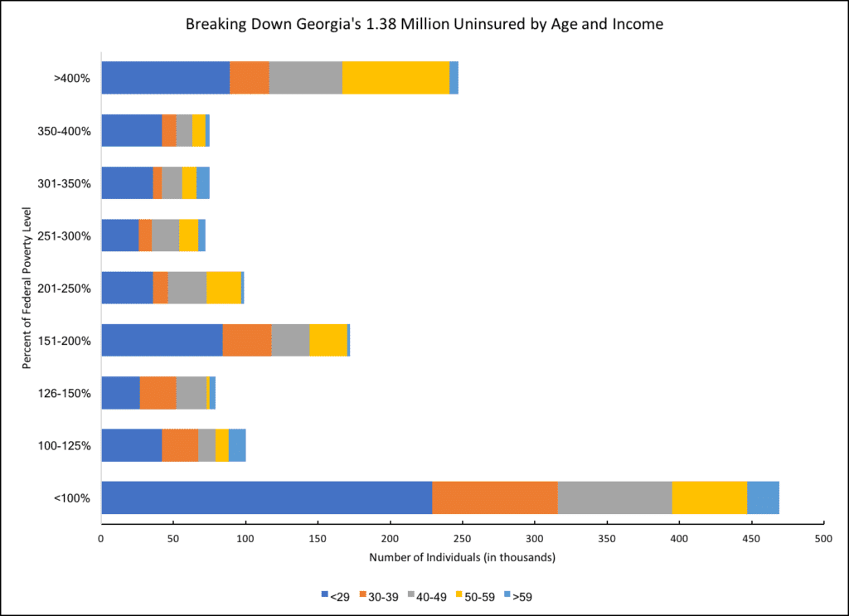Click the dark blue segment of the <100% bar
Image resolution: width=849 pixels, height=616 pixels.
[266, 497]
